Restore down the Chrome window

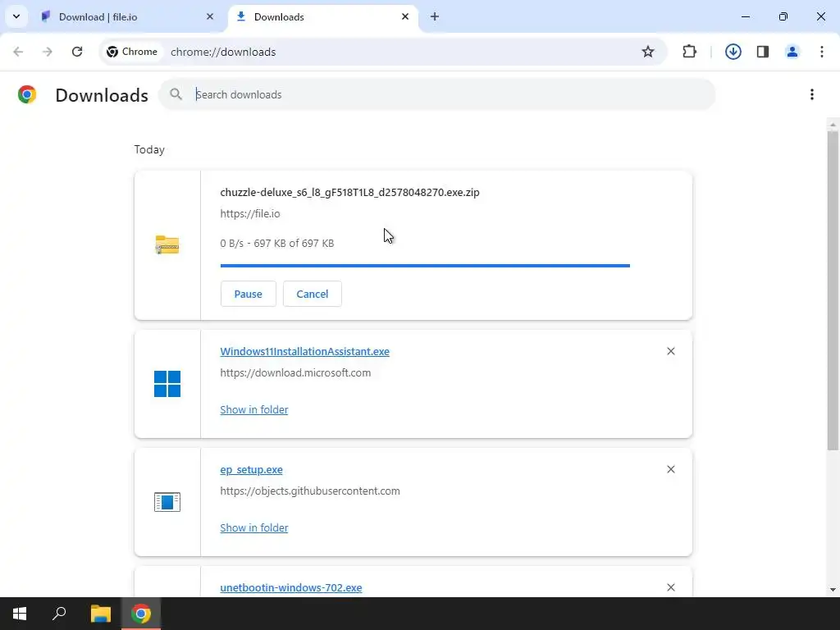pos(783,16)
